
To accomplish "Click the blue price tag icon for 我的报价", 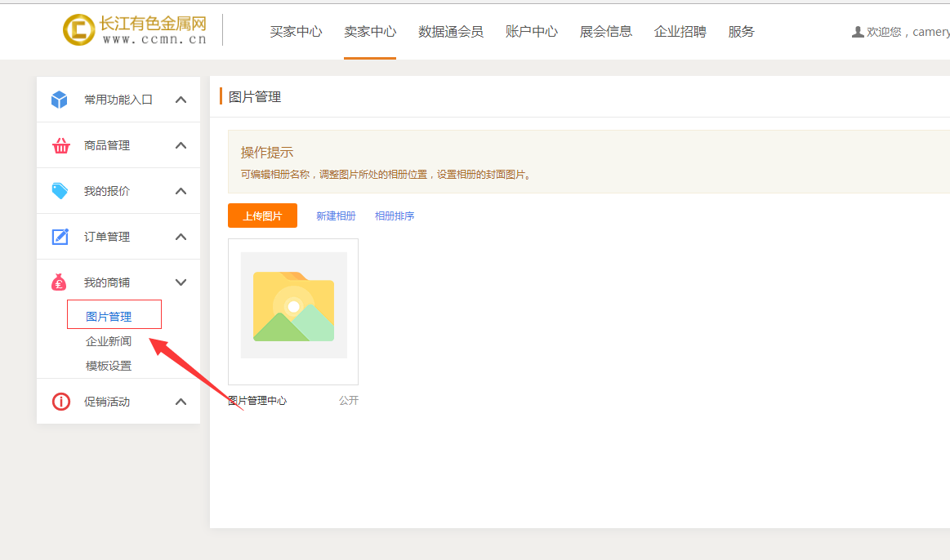I will click(60, 191).
